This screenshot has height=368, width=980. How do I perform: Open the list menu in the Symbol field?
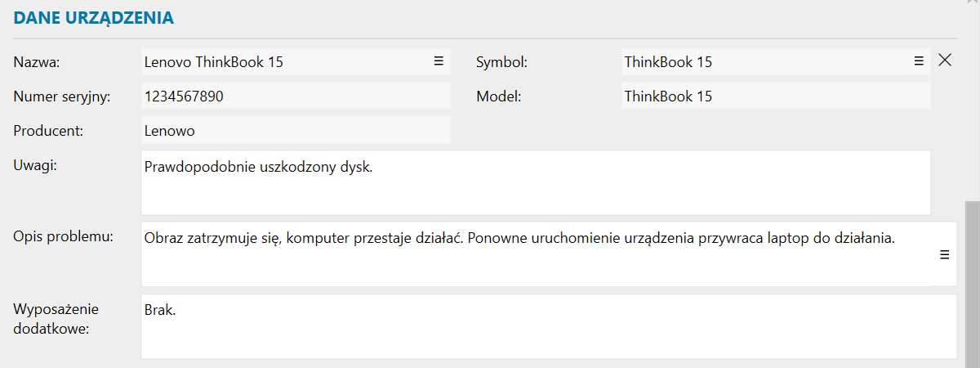pos(919,61)
